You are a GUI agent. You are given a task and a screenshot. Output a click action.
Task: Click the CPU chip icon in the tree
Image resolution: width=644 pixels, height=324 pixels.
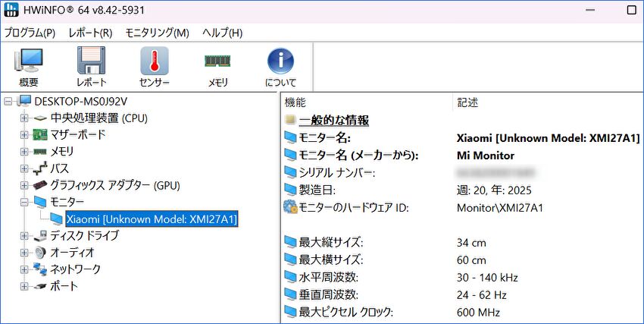click(x=40, y=118)
